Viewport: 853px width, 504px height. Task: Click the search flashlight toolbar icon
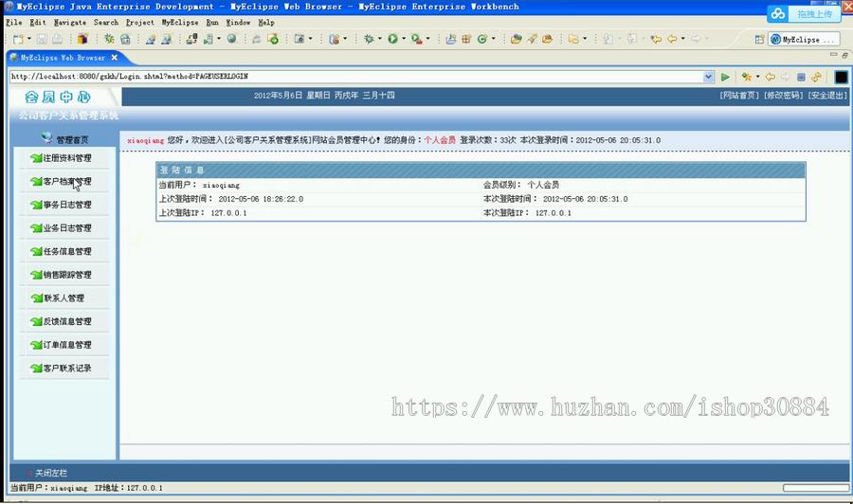532,39
